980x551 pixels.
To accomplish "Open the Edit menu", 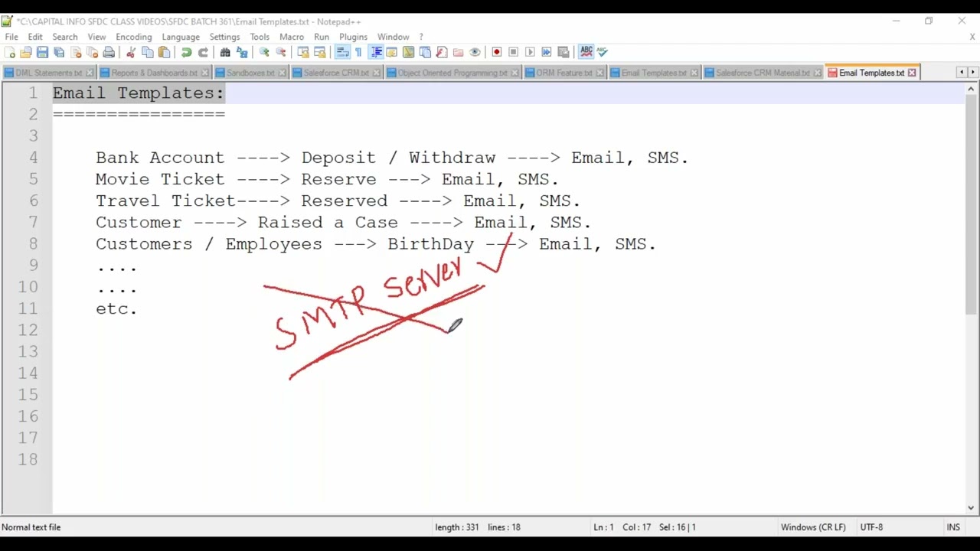I will tap(35, 37).
